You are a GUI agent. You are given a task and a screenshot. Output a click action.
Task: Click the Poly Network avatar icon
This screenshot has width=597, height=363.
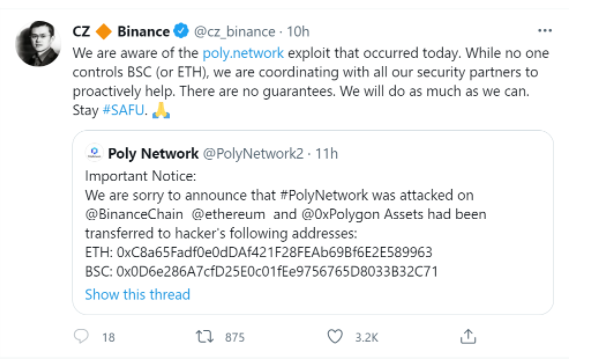tap(94, 153)
